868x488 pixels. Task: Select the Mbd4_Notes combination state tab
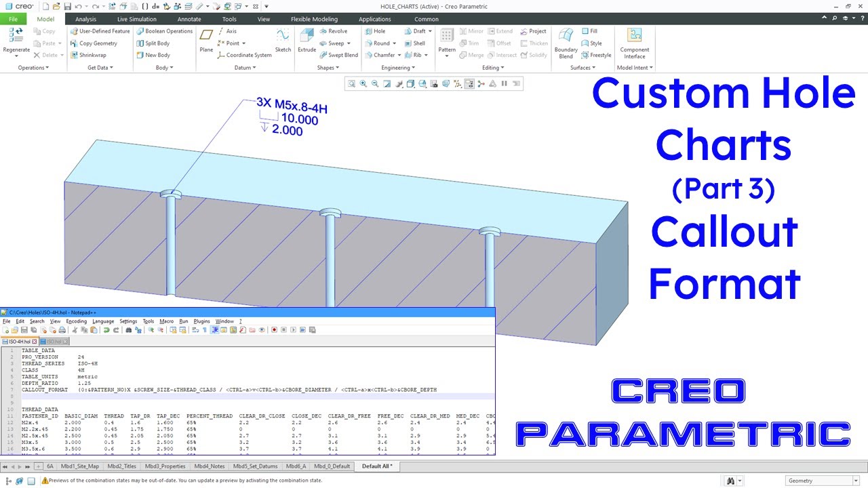coord(209,466)
